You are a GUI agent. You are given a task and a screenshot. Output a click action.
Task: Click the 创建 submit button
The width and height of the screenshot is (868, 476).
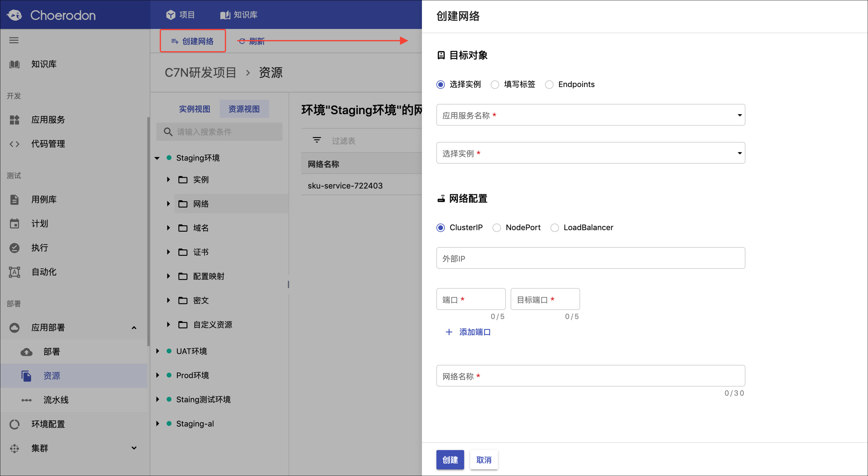(x=450, y=460)
